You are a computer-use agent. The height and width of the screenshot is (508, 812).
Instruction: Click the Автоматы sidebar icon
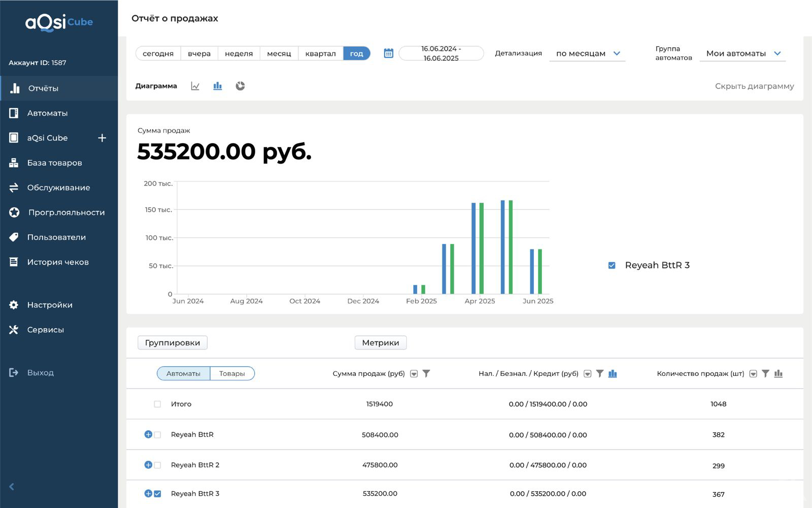pos(14,113)
